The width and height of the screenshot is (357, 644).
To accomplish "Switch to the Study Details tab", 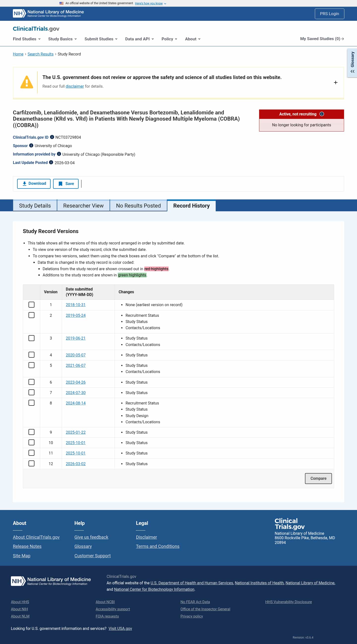I will tap(35, 206).
